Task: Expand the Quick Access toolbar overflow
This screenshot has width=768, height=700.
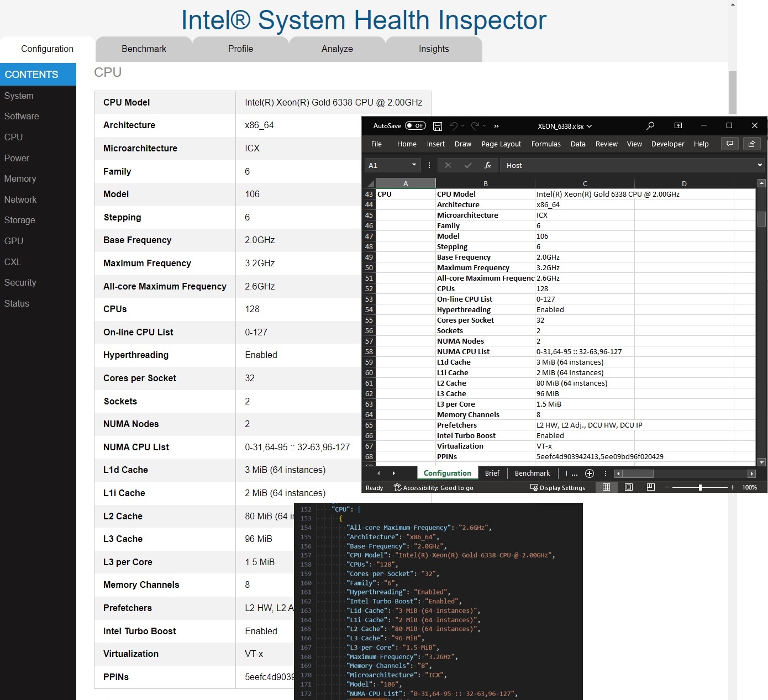Action: pos(496,126)
